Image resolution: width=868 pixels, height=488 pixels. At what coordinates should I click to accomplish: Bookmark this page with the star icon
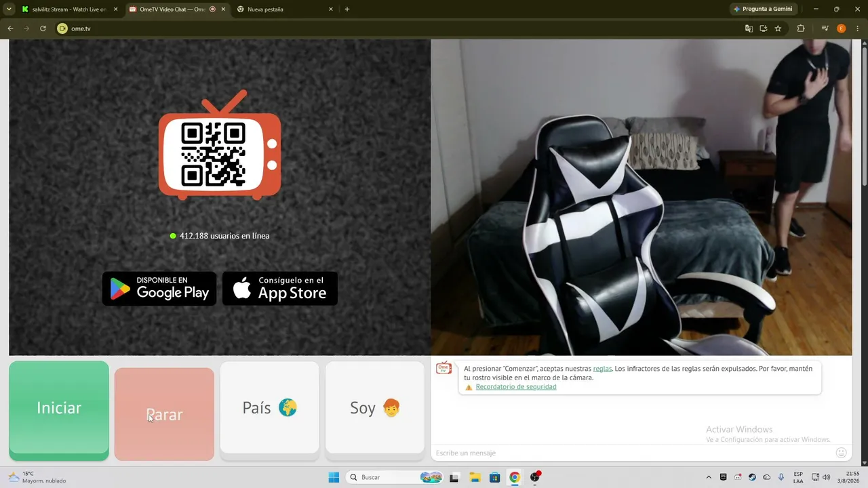778,28
